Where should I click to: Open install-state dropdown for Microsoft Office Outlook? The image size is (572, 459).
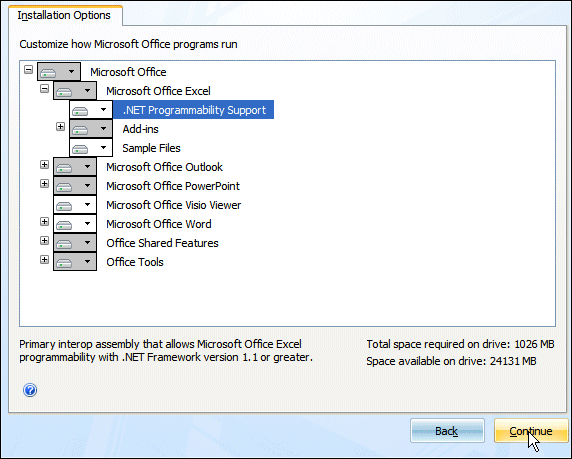click(x=75, y=167)
